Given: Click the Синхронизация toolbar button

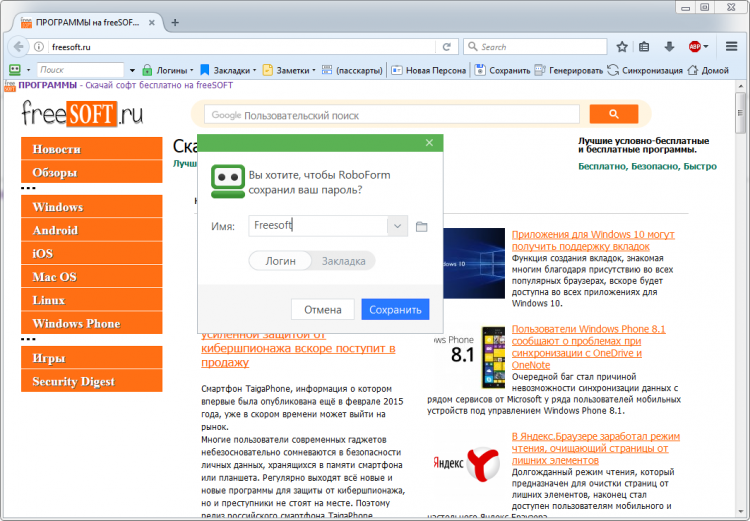Looking at the screenshot, I should point(645,70).
